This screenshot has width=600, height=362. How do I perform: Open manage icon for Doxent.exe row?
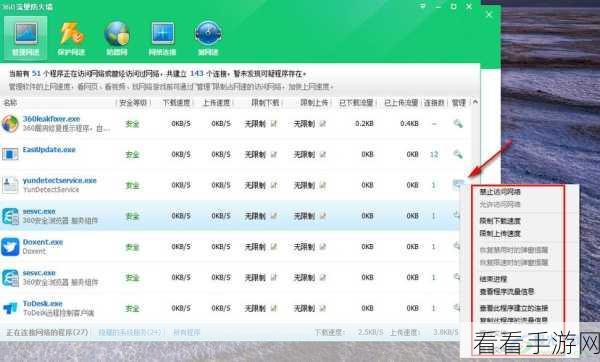click(x=457, y=246)
